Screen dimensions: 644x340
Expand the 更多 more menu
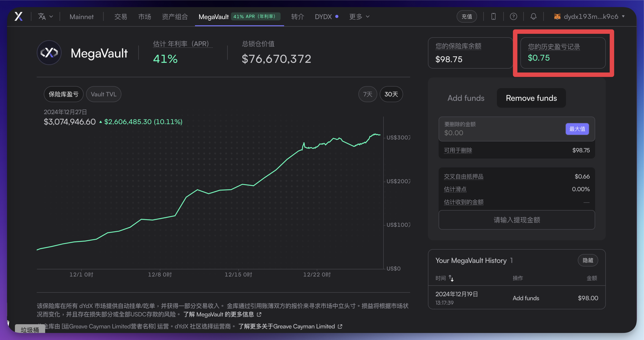359,17
